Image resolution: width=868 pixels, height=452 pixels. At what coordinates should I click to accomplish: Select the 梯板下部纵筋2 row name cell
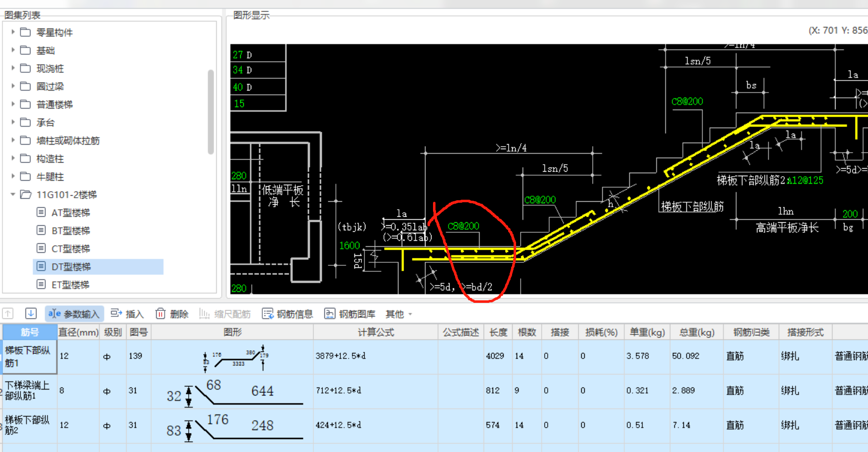click(x=30, y=425)
